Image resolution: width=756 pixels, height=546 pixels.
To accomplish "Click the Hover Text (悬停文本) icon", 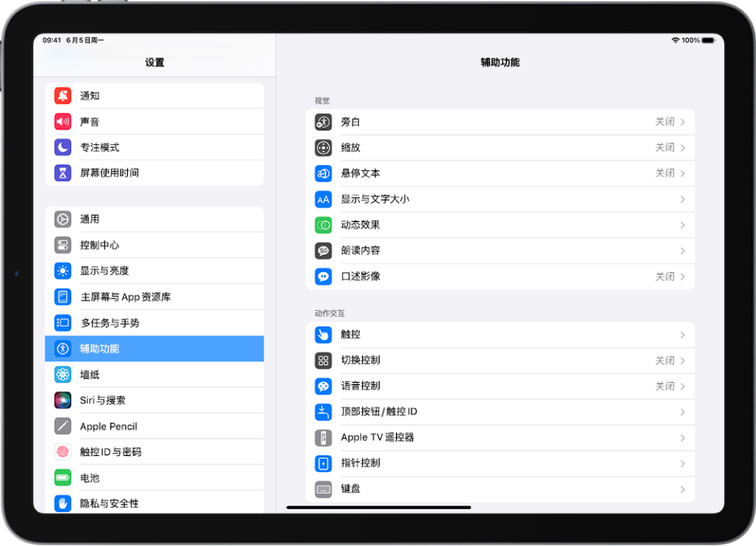I will pos(323,174).
